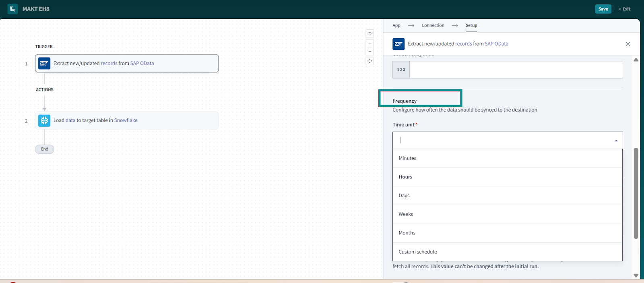644x283 pixels.
Task: Close the trigger setup panel
Action: pos(627,44)
